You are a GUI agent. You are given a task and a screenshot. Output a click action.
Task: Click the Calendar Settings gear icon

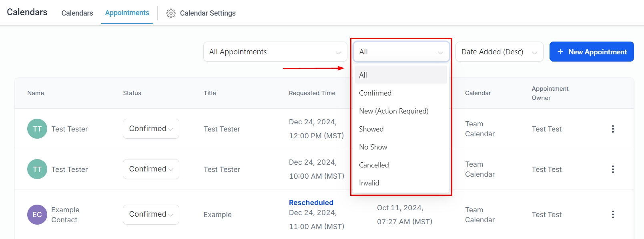coord(171,13)
